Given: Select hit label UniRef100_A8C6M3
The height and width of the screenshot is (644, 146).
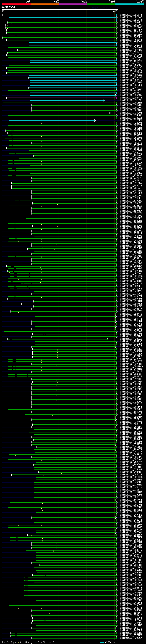Looking at the screenshot, I should click(131, 384).
